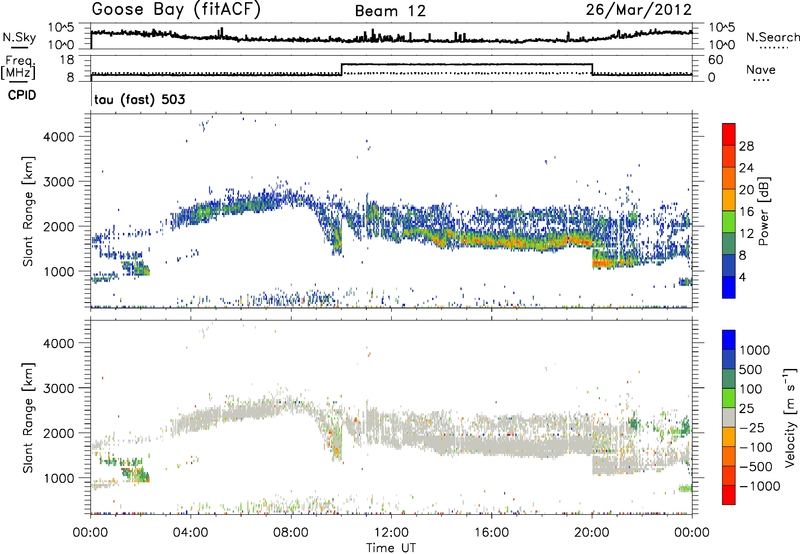Click 'Slant Range [km]' label of power panel
This screenshot has width=800, height=554.
point(29,211)
